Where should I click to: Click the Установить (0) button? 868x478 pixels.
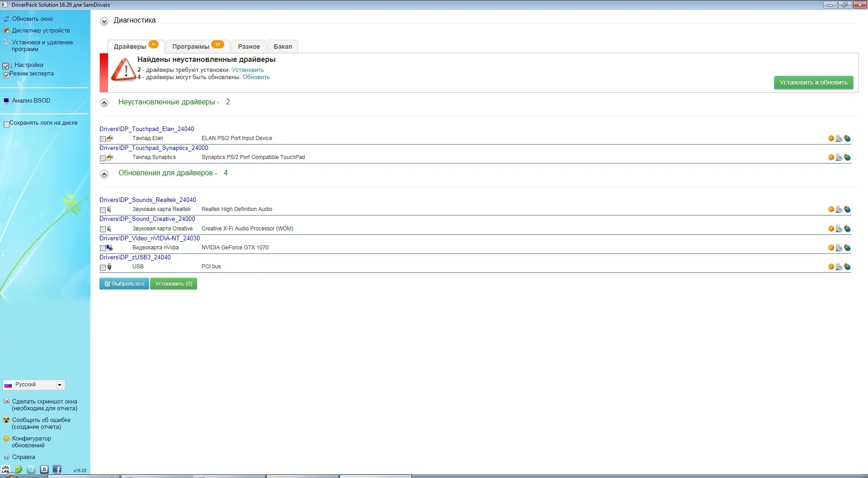(x=174, y=284)
